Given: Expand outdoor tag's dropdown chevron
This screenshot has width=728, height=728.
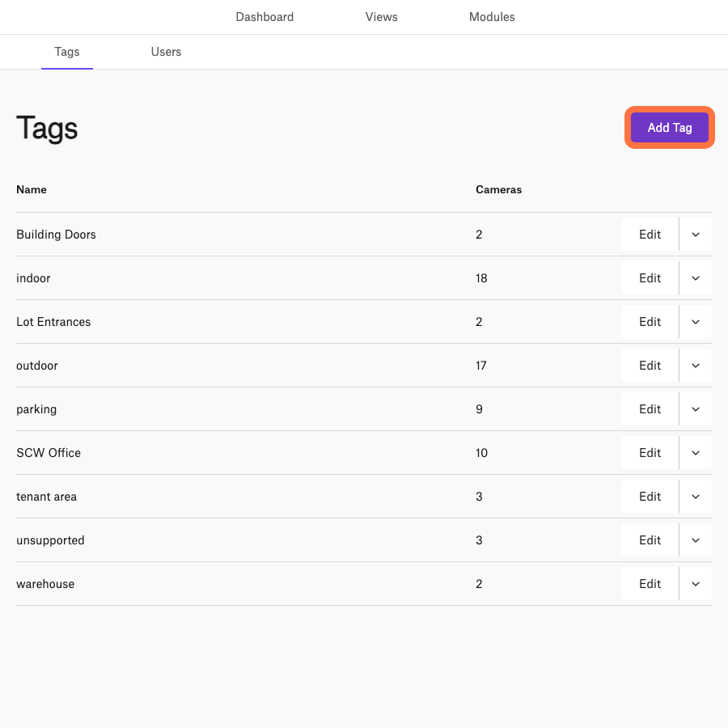Looking at the screenshot, I should tap(696, 366).
